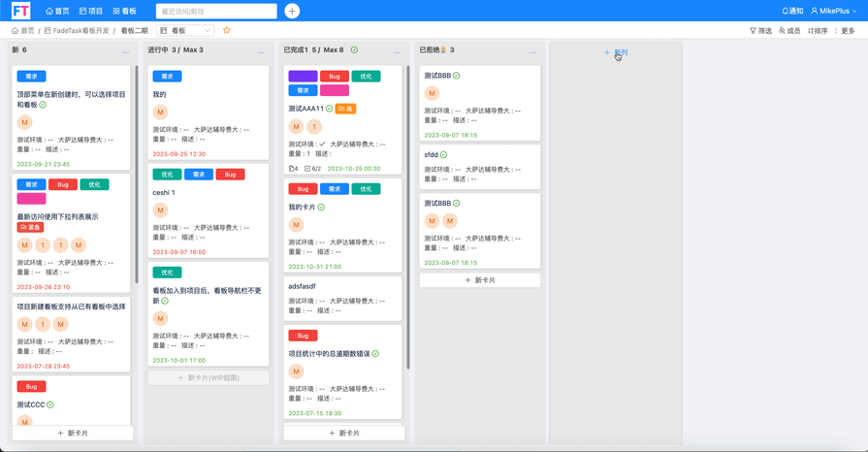The width and height of the screenshot is (868, 452).
Task: Go to 看板 in the top navigation
Action: click(x=124, y=11)
